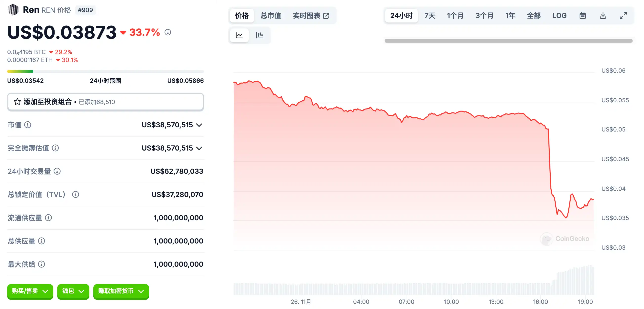
Task: Open the calendar date range picker
Action: (x=583, y=16)
